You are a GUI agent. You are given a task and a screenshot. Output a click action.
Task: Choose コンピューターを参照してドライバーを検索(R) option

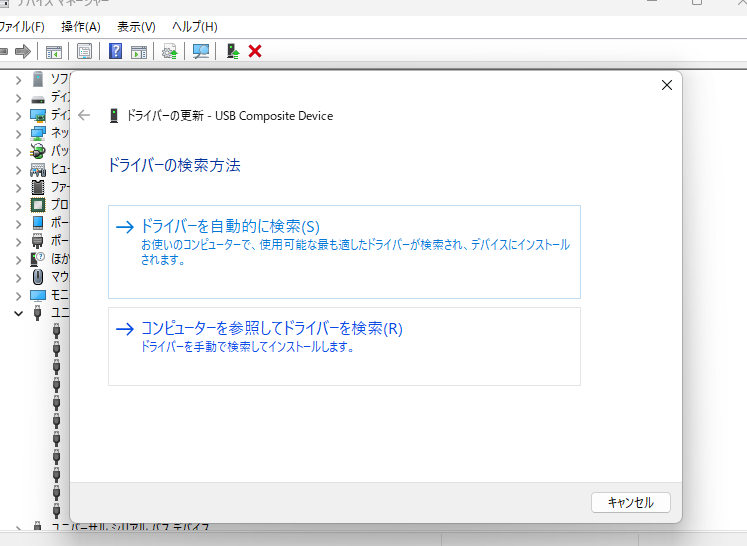point(344,346)
